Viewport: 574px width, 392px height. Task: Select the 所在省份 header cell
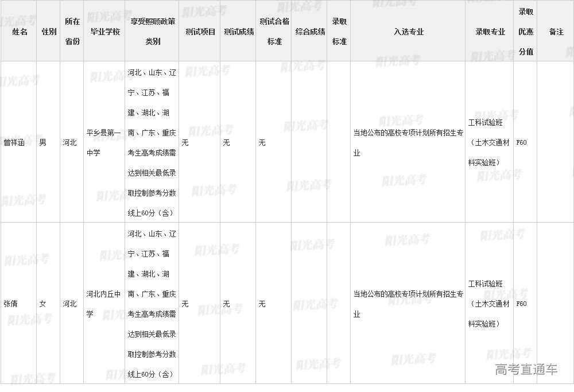[x=72, y=32]
